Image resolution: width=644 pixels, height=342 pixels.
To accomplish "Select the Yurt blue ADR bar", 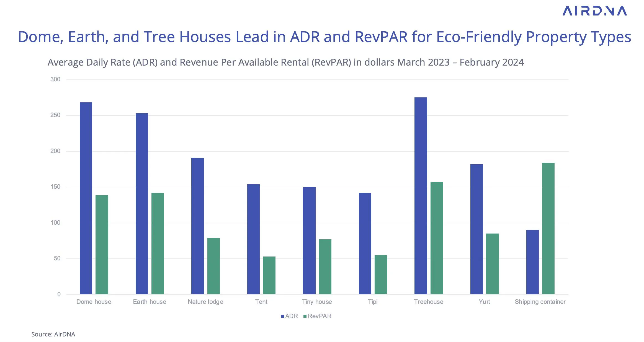I will (x=476, y=229).
